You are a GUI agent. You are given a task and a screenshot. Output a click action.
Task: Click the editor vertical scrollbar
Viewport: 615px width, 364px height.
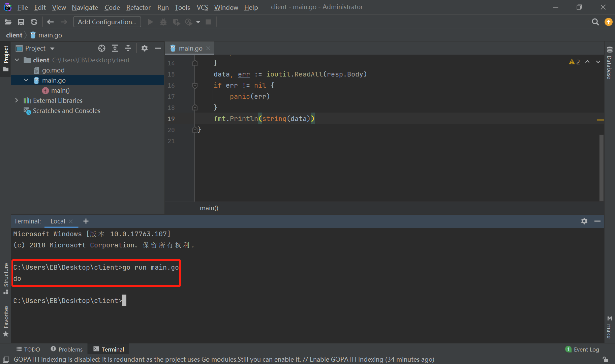pos(601,168)
